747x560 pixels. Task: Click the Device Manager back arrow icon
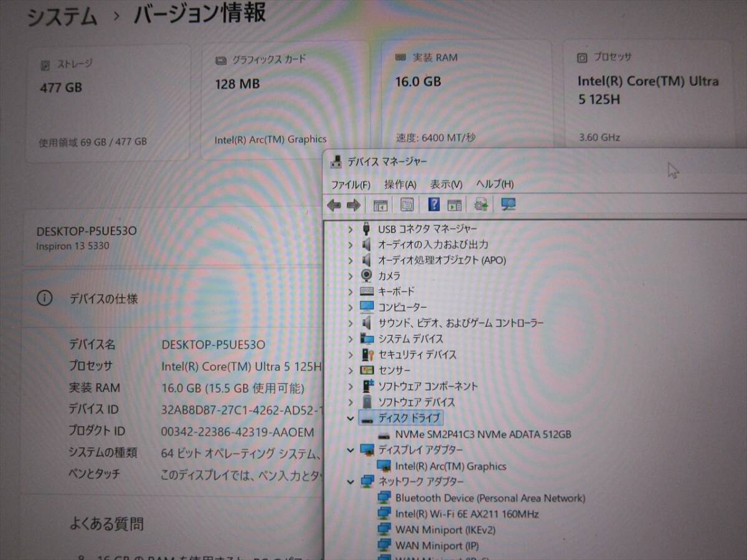[334, 205]
